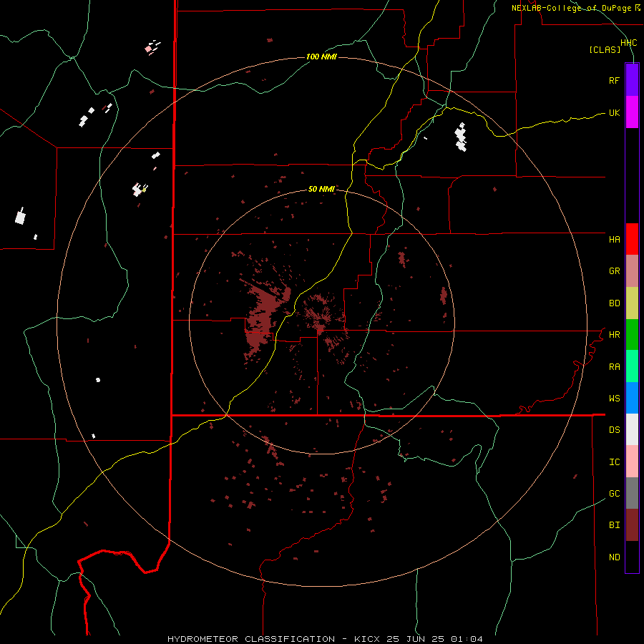
Task: Click the HA legend label
Action: [x=614, y=240]
